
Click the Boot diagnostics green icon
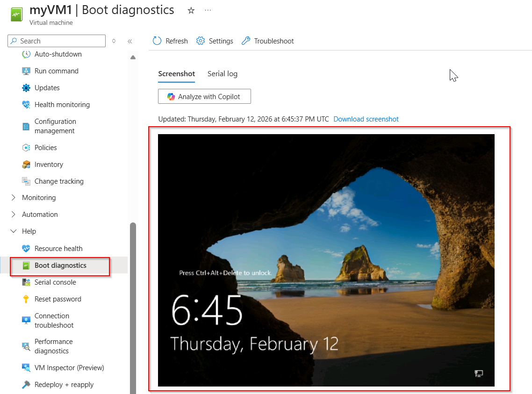pos(26,265)
